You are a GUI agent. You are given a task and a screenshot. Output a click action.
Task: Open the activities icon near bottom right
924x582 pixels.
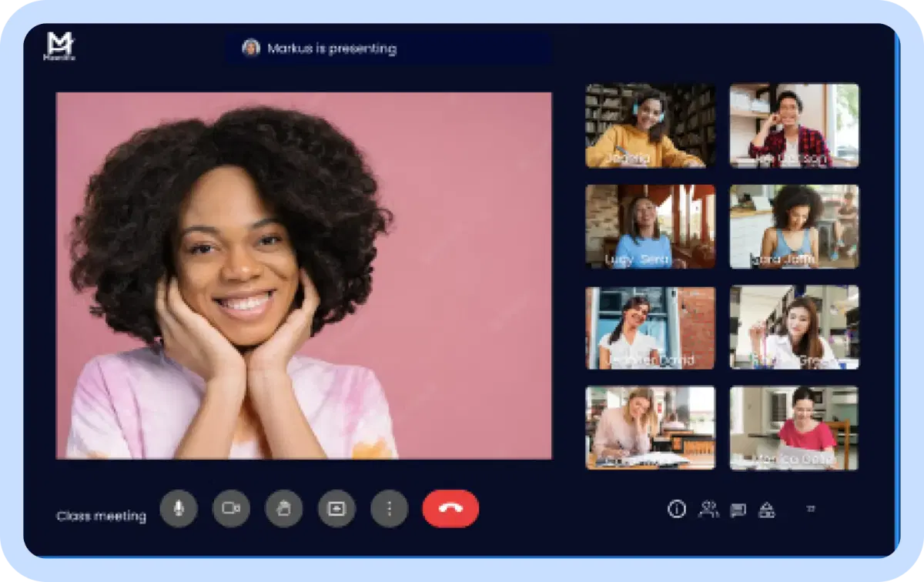(767, 509)
